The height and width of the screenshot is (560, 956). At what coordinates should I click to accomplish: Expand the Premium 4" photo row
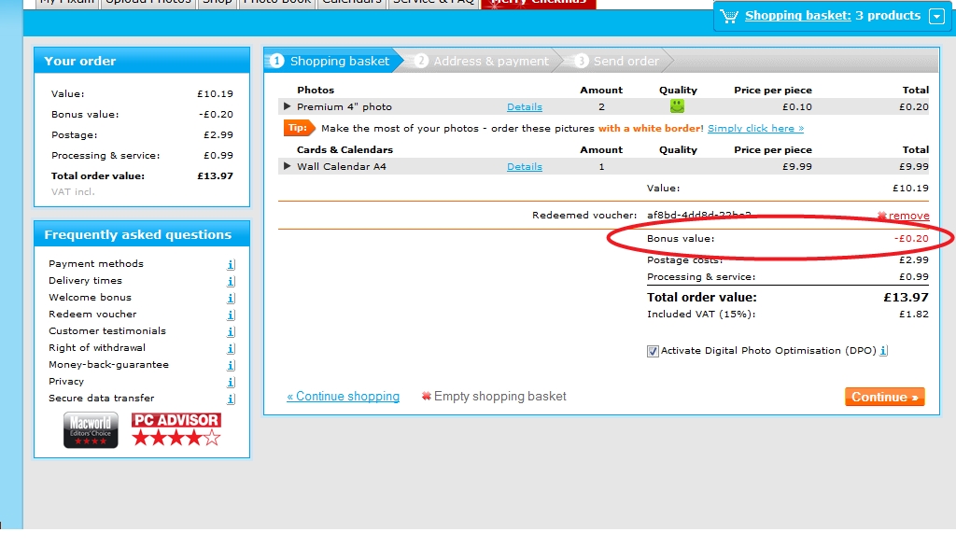click(x=288, y=106)
